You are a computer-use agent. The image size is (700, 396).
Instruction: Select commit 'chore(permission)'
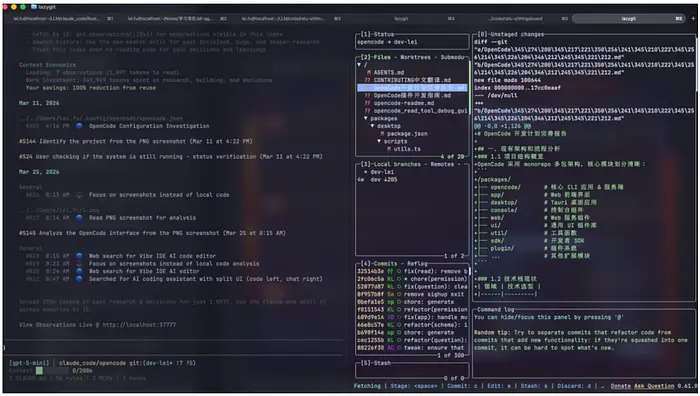412,279
